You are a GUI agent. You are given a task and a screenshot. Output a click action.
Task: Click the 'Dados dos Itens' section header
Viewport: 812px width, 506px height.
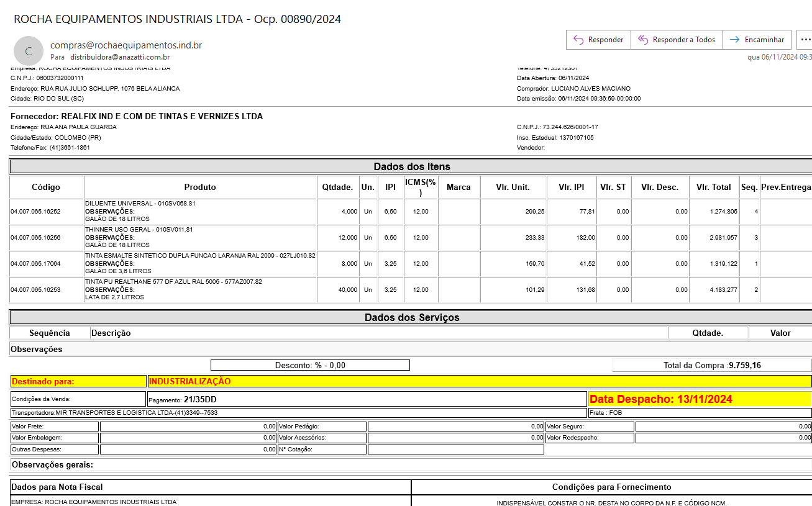(x=411, y=166)
